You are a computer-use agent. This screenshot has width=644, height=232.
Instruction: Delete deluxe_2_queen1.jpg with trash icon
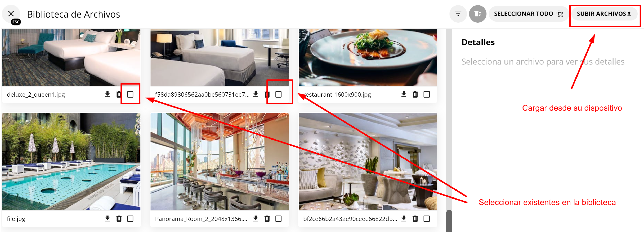click(x=119, y=94)
